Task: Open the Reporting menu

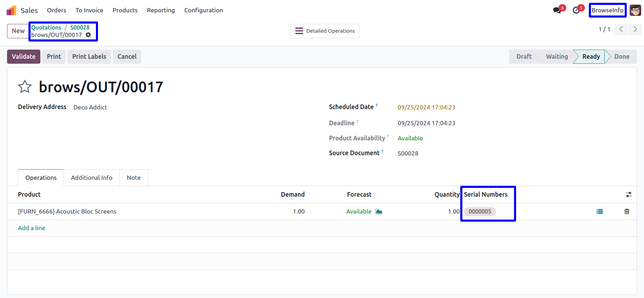Action: pyautogui.click(x=161, y=10)
